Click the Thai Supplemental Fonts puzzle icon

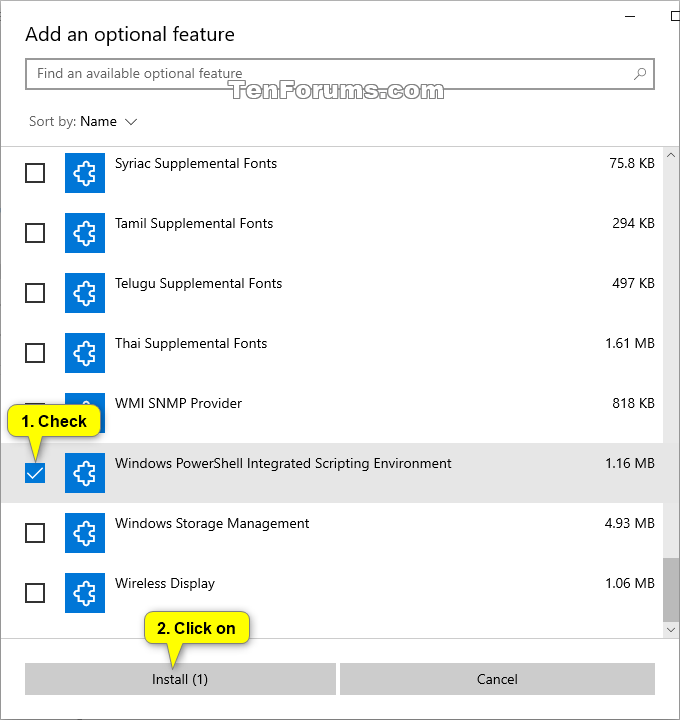click(x=85, y=353)
